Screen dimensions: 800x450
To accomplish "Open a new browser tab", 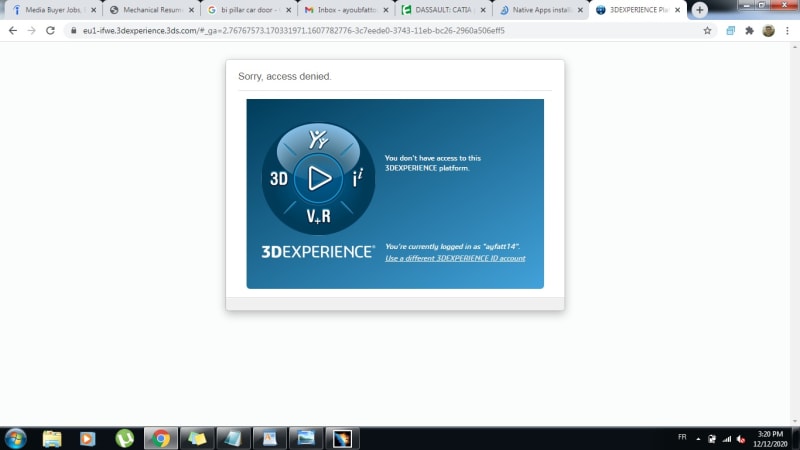I will click(699, 10).
